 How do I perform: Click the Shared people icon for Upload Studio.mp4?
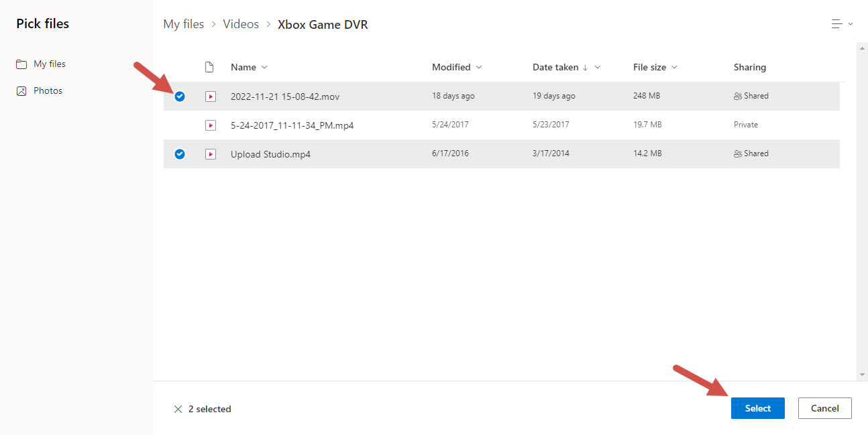click(x=738, y=153)
